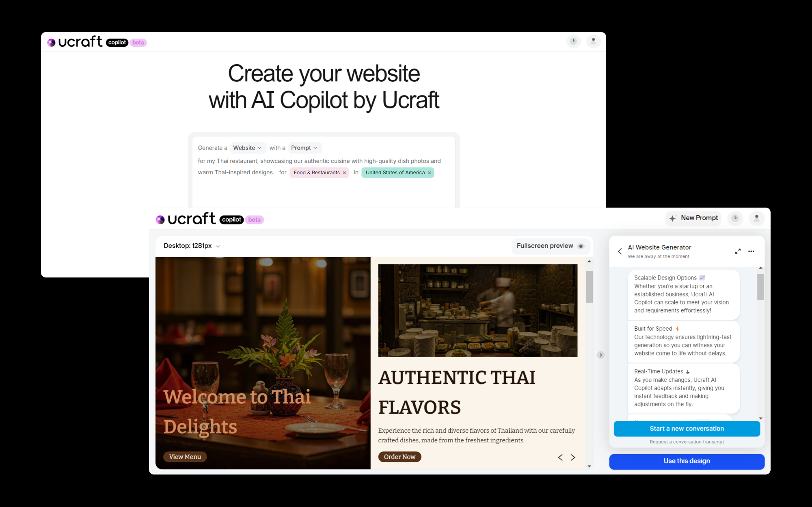Click the Use this design button

[687, 461]
